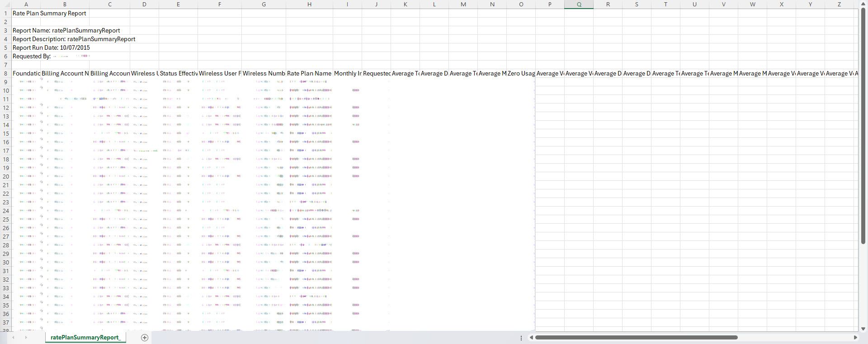Select row 20 header

pyautogui.click(x=6, y=177)
